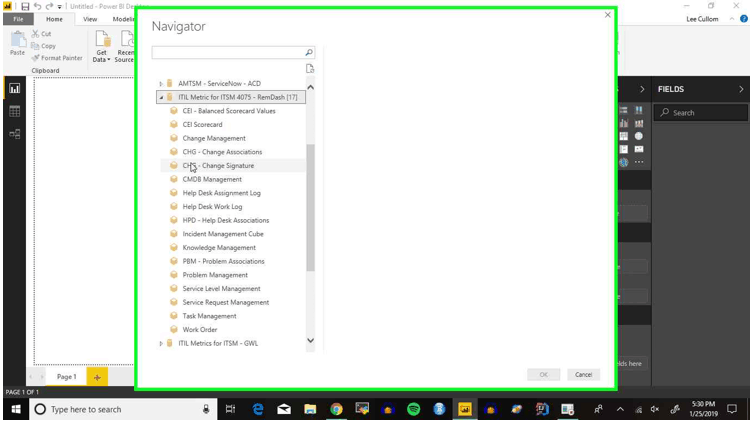Redo the action in the quick access toolbar

tap(49, 7)
